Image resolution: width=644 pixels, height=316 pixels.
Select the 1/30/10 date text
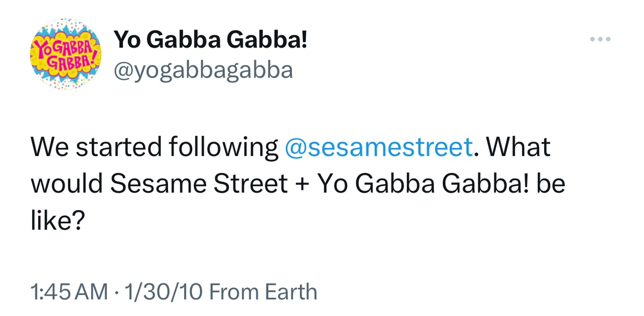[163, 291]
